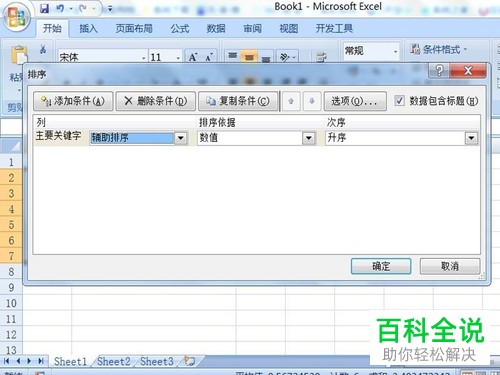
Task: Switch to the 审阅 ribbon tab
Action: tap(252, 29)
